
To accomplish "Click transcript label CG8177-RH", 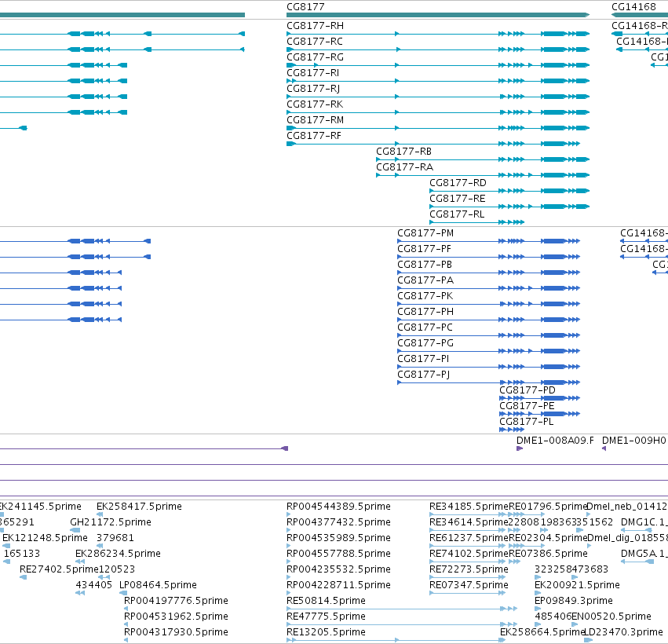I will pyautogui.click(x=315, y=26).
